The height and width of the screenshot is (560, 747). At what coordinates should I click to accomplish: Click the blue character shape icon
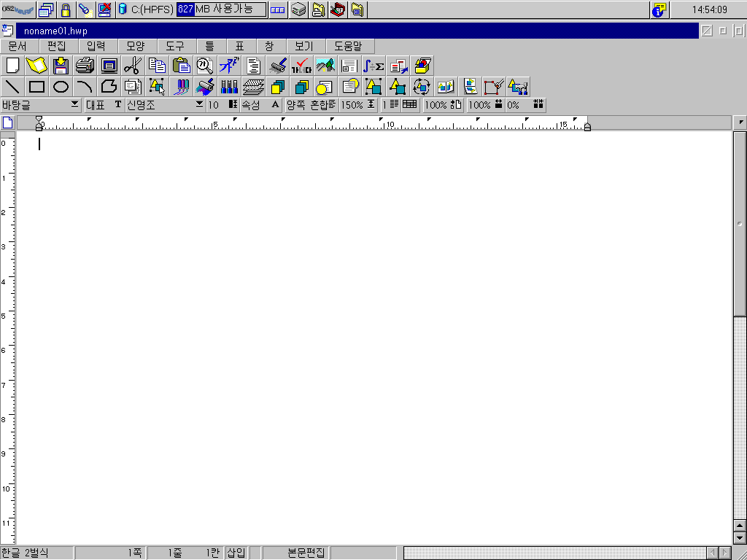229,66
